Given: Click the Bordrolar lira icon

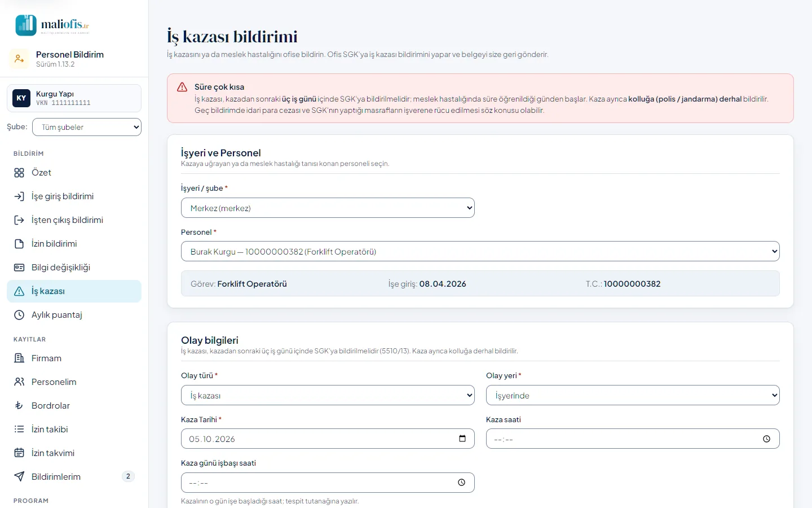Looking at the screenshot, I should click(19, 406).
